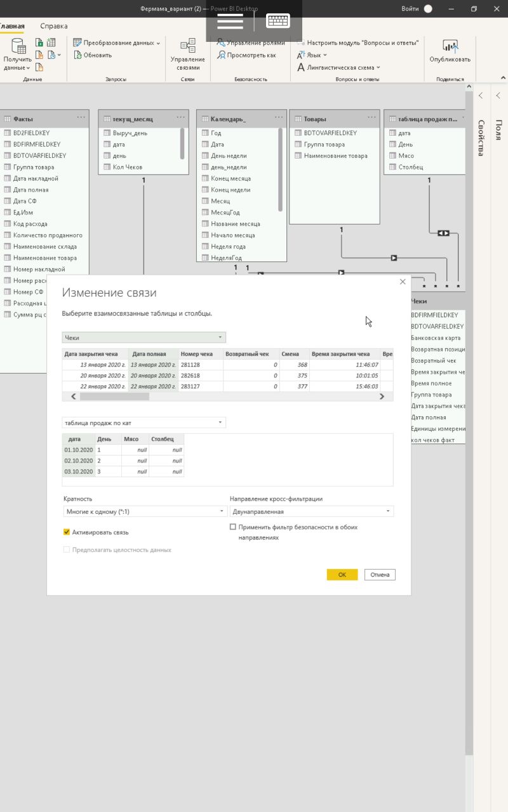The image size is (508, 812).
Task: Click the on-screen keyboard overlay icon
Action: click(x=278, y=21)
